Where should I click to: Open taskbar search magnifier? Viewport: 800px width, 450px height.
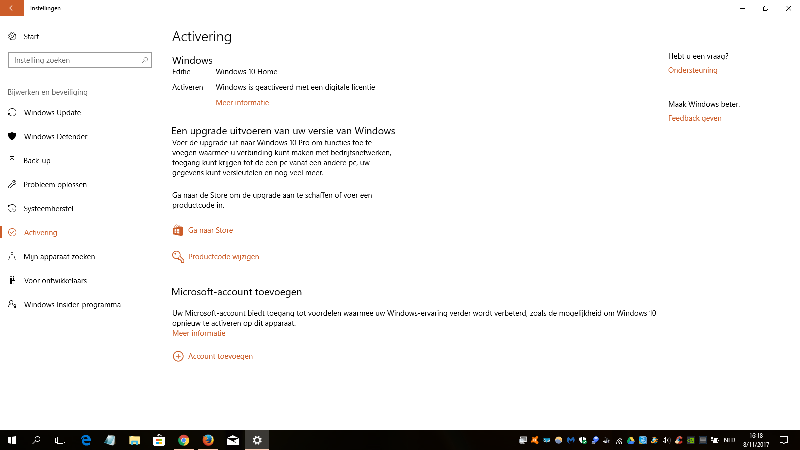pos(36,440)
